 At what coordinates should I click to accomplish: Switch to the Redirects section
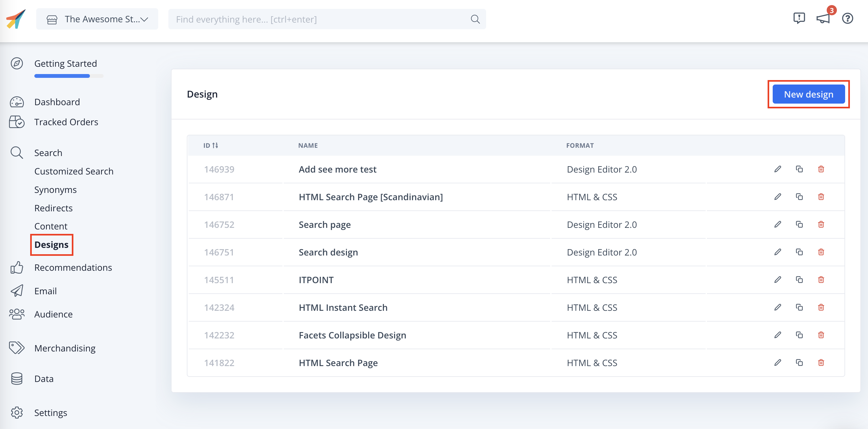click(53, 208)
